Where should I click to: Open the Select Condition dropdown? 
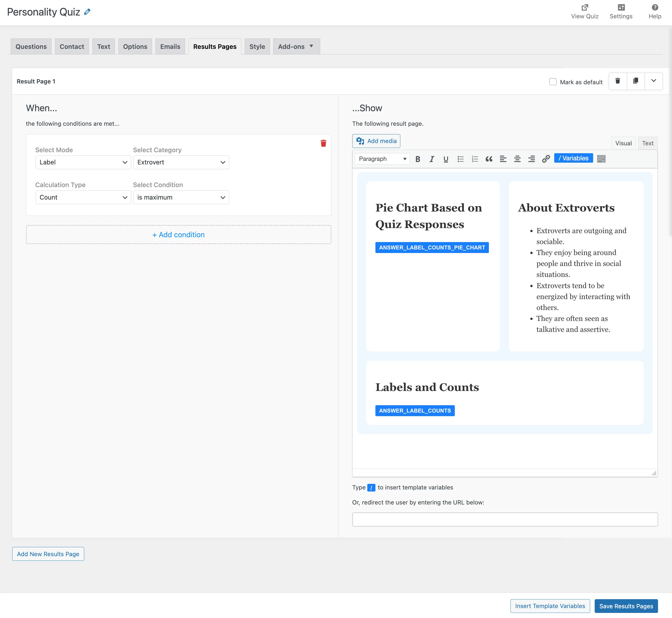181,197
